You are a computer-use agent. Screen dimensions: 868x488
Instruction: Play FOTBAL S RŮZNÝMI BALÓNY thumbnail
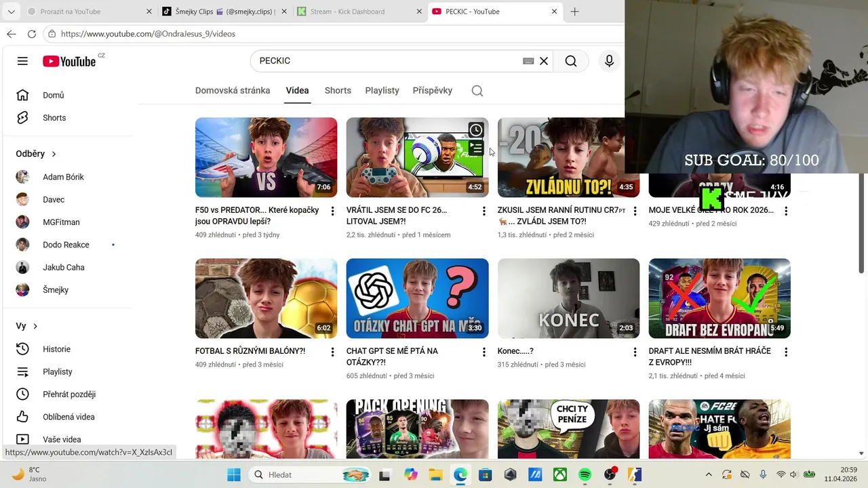click(266, 298)
